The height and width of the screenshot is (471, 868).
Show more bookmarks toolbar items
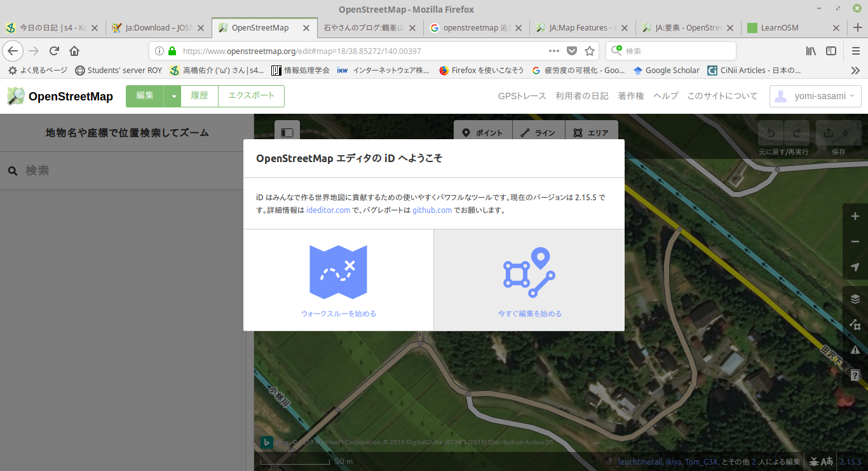[x=855, y=71]
